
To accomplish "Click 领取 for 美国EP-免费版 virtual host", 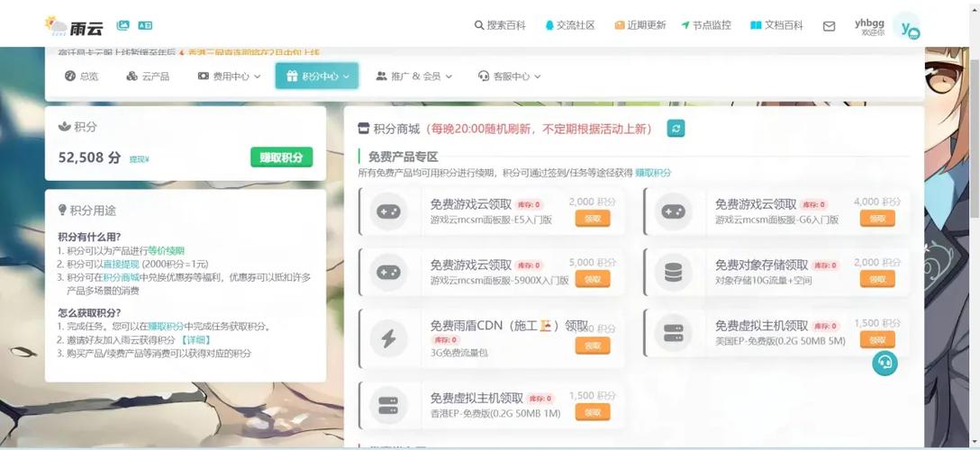I will (877, 339).
